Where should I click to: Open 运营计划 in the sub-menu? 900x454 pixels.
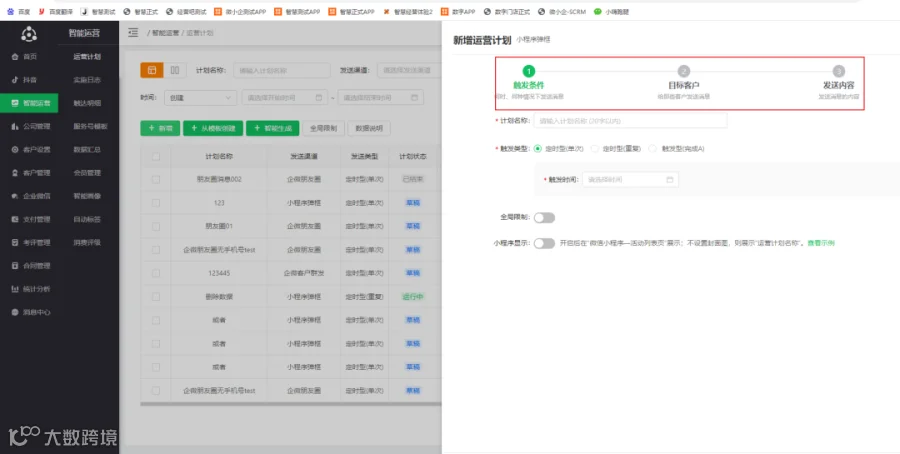(87, 57)
